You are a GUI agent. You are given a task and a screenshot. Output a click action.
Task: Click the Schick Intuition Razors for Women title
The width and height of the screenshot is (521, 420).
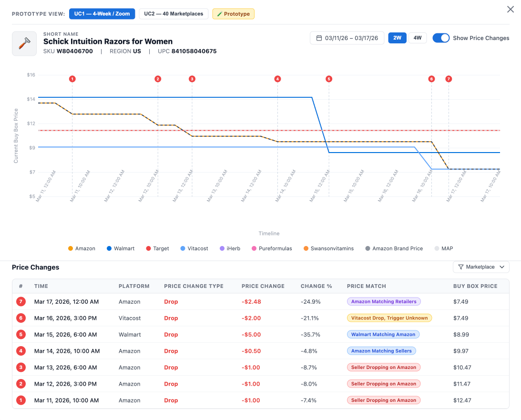coord(108,41)
